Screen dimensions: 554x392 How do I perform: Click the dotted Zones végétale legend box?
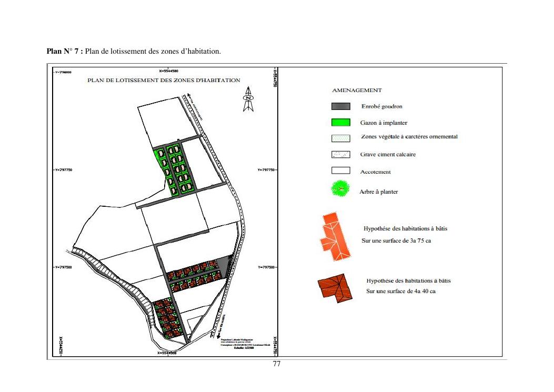(340, 138)
